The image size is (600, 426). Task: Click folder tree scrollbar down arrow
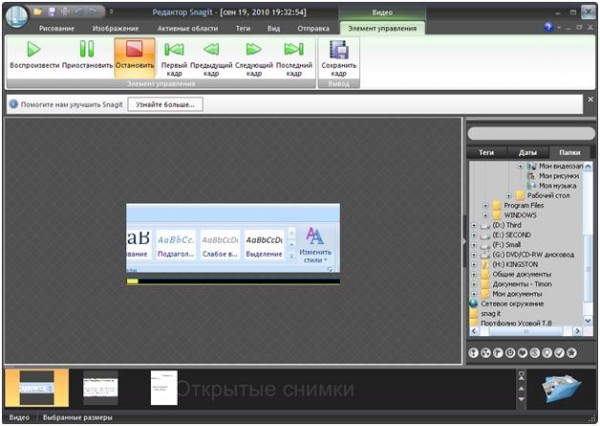[x=588, y=320]
